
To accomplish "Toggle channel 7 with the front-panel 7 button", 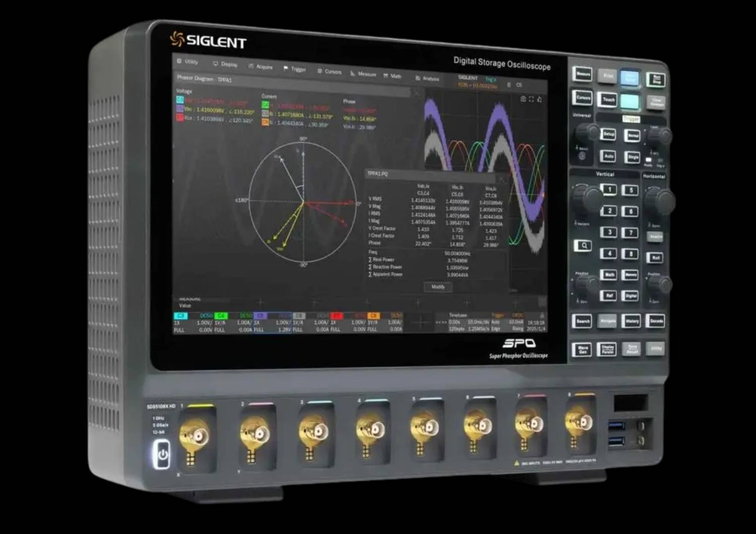I will pyautogui.click(x=631, y=233).
